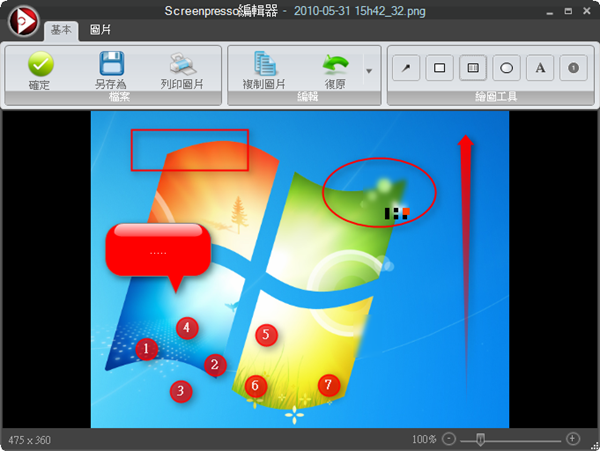600x451 pixels.
Task: Click the green checkmark 確定 button
Action: point(40,70)
